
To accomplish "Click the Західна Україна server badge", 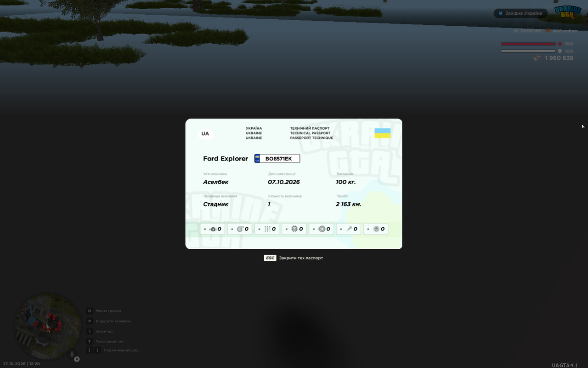I will point(520,13).
